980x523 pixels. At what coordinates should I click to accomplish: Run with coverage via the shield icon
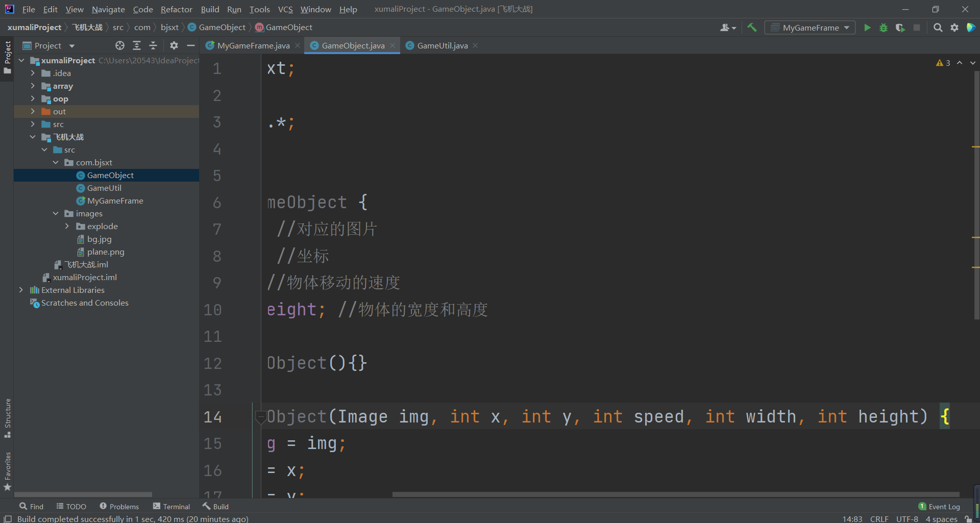click(900, 28)
